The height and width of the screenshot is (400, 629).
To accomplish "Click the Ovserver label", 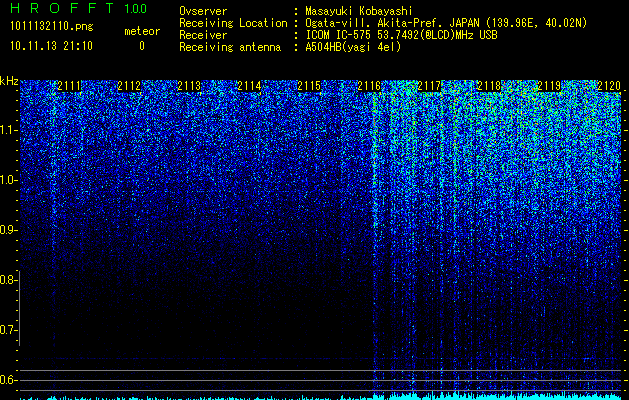I will point(203,11).
